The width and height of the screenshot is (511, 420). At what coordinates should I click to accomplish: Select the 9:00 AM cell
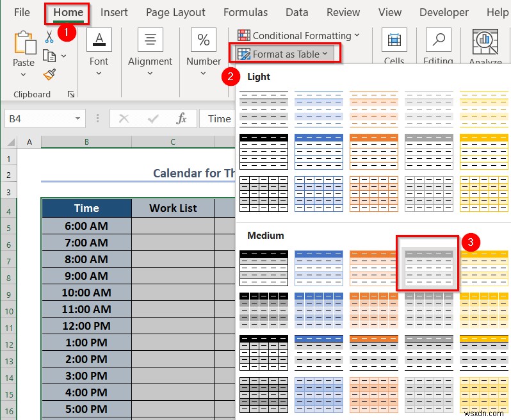[86, 276]
